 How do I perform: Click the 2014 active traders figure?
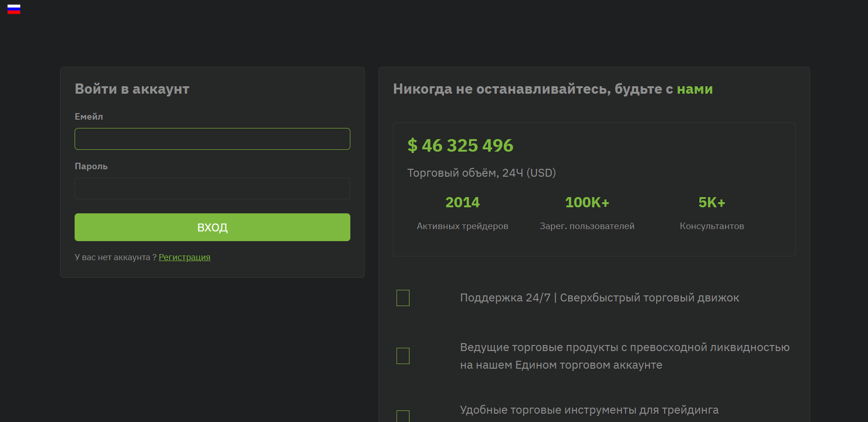pyautogui.click(x=463, y=202)
